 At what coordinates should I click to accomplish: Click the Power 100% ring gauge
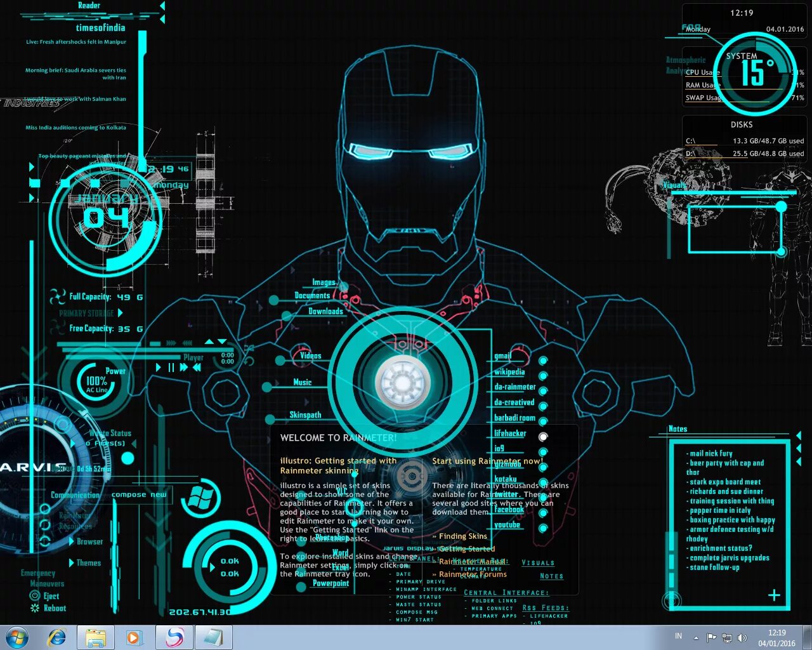[x=95, y=381]
